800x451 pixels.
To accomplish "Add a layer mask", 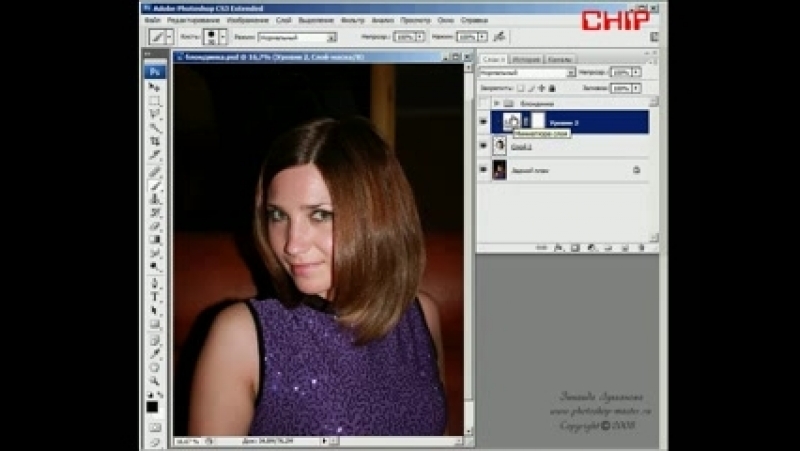I will click(x=575, y=248).
